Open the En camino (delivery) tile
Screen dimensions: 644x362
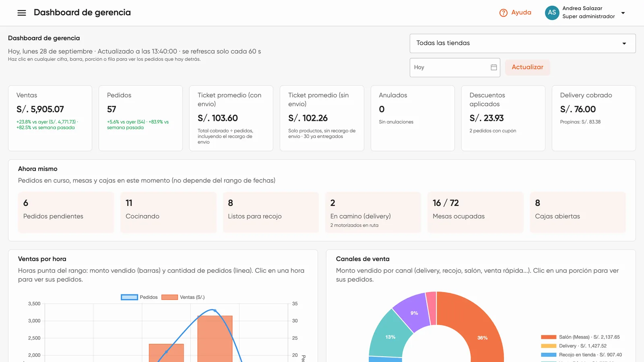(373, 212)
